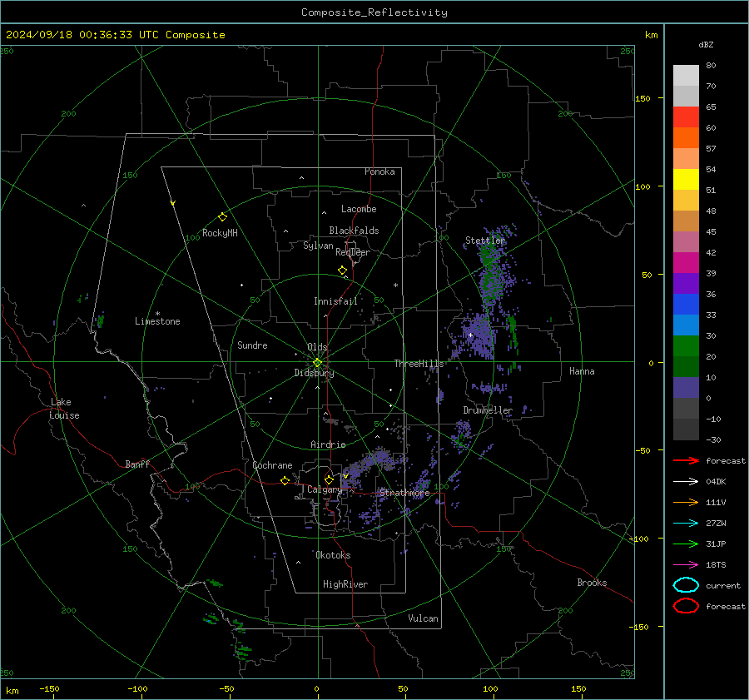Viewport: 749px width, 700px height.
Task: Click the Sundre label
Action: coord(252,345)
